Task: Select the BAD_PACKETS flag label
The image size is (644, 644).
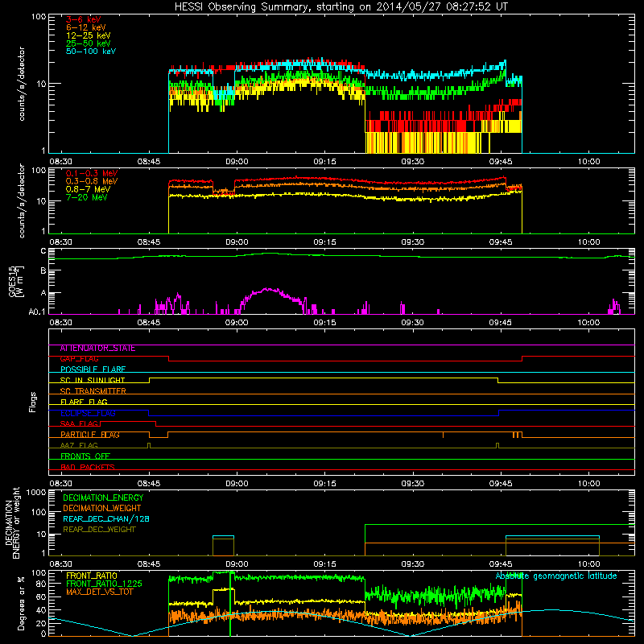Action: pyautogui.click(x=88, y=468)
